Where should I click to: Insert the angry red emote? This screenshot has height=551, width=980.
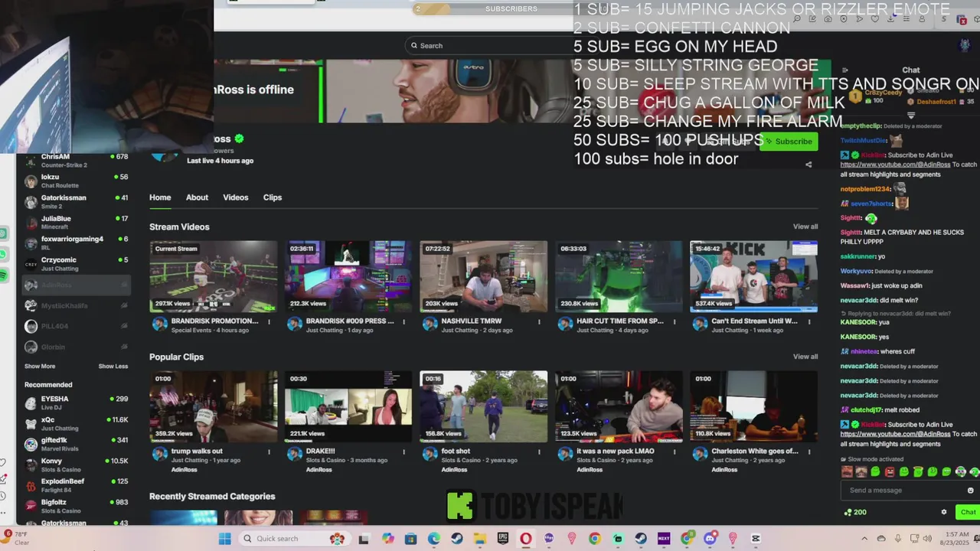889,472
